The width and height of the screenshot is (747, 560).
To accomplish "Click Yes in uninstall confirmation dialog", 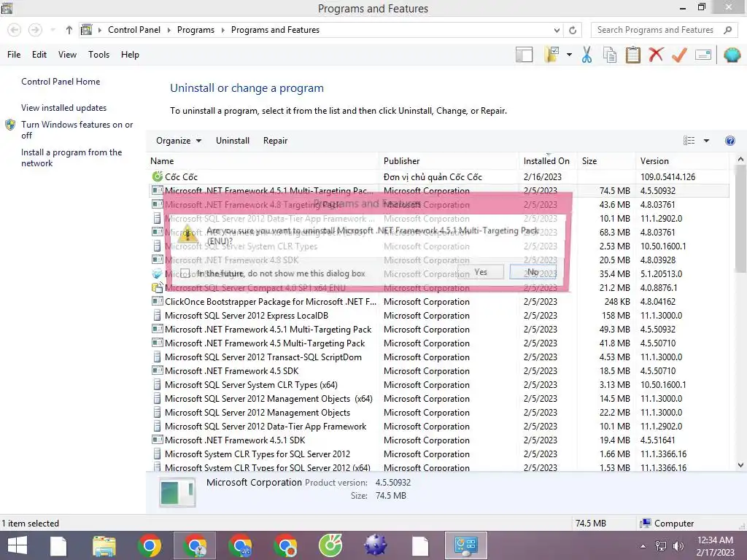I will (481, 272).
